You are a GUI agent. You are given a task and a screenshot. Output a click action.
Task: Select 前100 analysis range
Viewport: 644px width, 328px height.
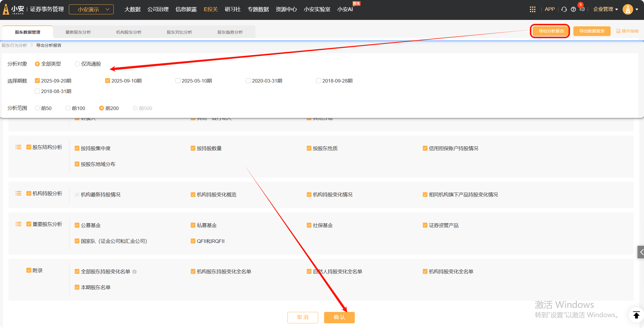click(68, 108)
